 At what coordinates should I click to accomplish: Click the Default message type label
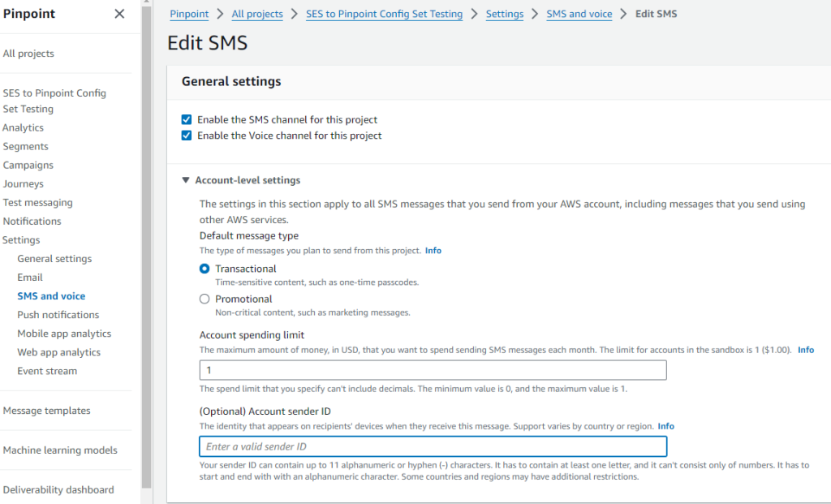[249, 235]
